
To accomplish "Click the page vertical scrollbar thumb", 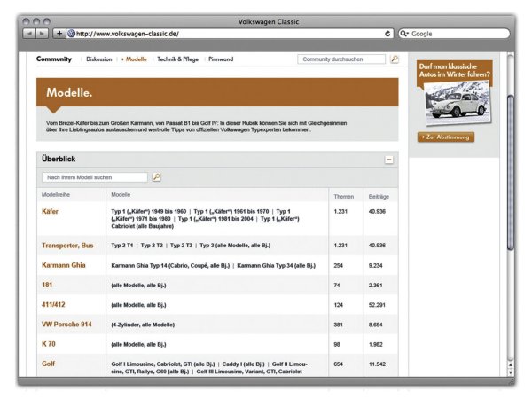I will tap(511, 173).
